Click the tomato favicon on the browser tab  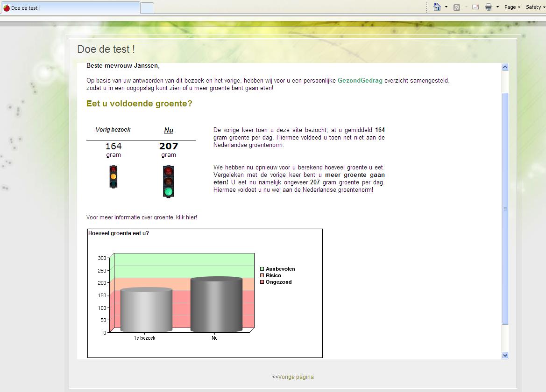pyautogui.click(x=7, y=8)
